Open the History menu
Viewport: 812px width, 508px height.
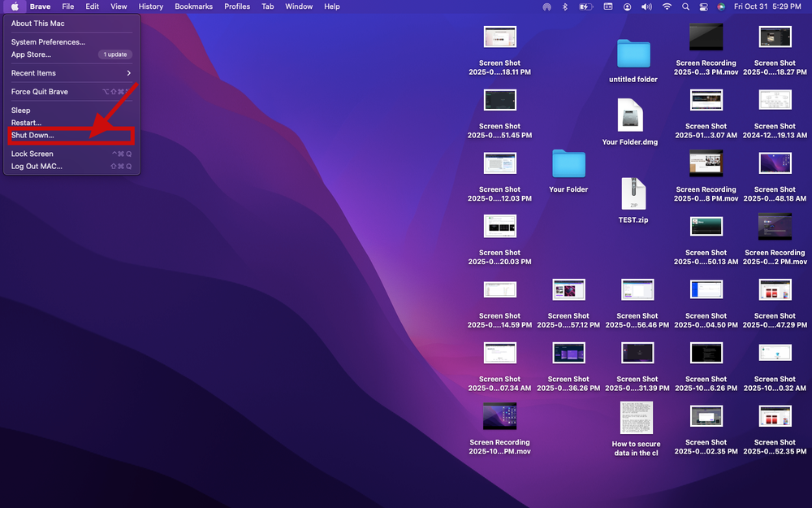coord(150,7)
